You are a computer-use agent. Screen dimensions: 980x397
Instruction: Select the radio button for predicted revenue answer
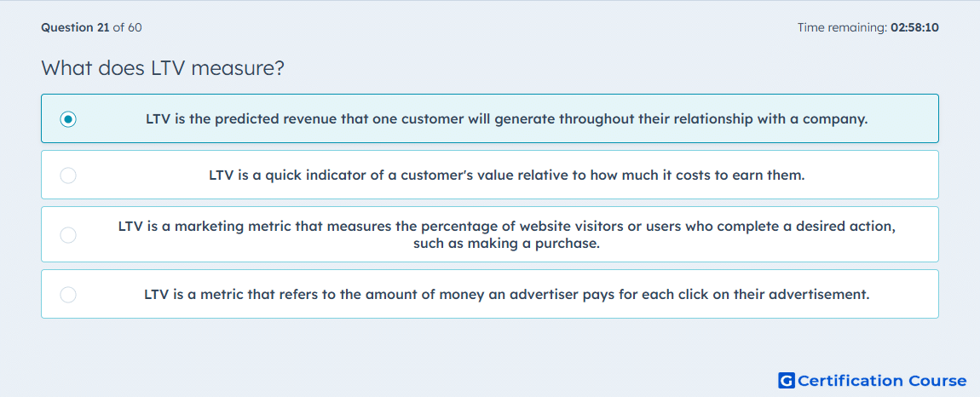68,118
